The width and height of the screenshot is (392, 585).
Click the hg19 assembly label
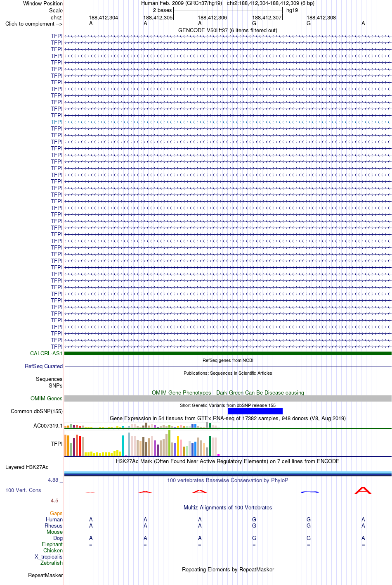pos(292,10)
